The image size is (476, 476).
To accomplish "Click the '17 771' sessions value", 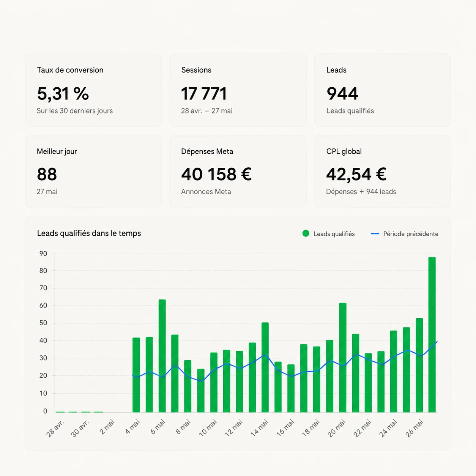I will coord(204,94).
